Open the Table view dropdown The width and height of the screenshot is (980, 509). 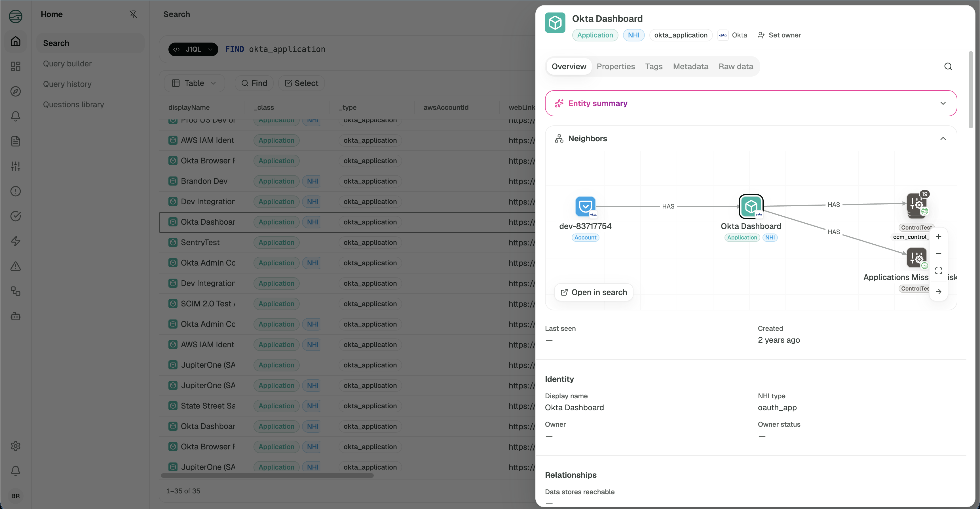coord(194,83)
